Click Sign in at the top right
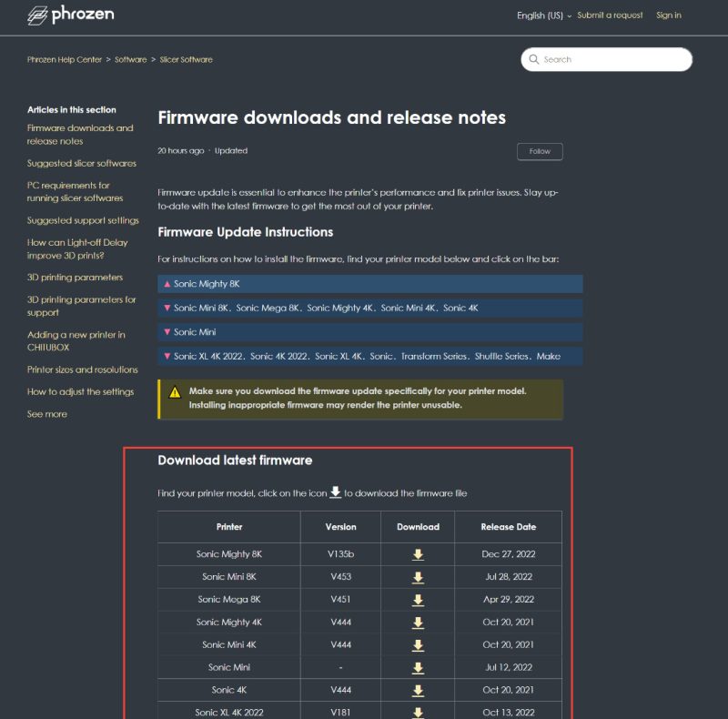The image size is (728, 719). click(x=669, y=15)
